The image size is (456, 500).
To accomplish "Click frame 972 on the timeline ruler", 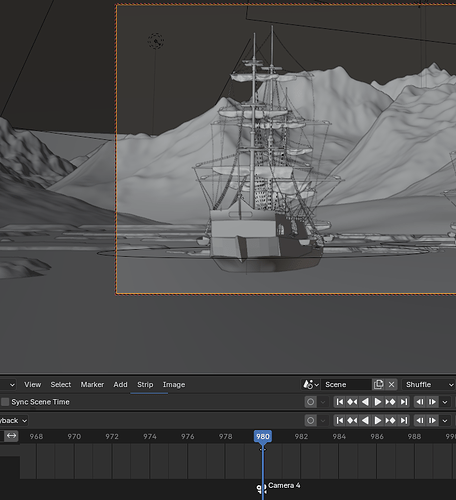I will [x=112, y=437].
